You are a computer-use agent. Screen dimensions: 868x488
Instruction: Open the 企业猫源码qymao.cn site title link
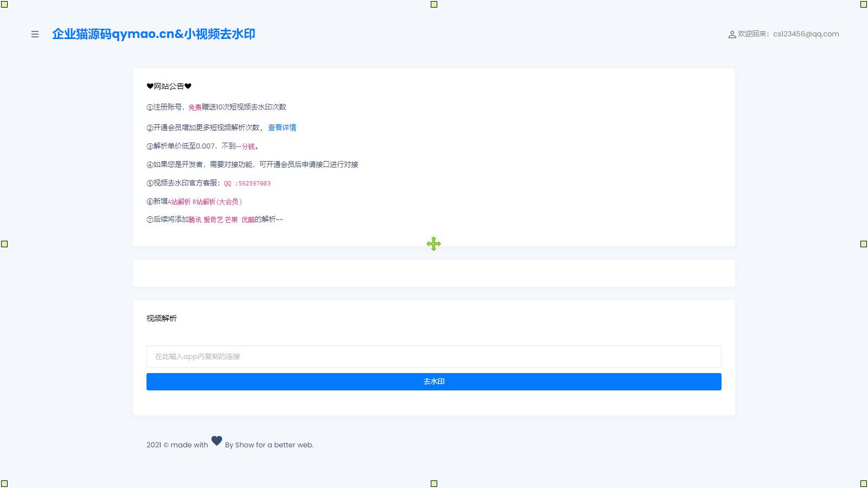click(154, 34)
